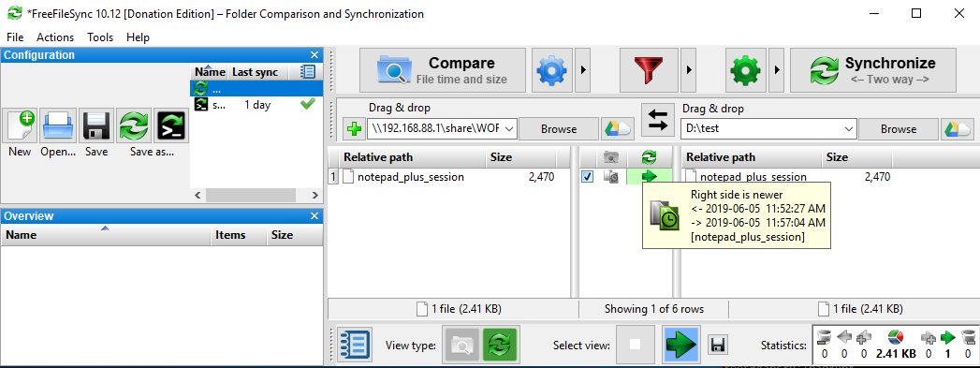Switch view type to category view

click(461, 345)
